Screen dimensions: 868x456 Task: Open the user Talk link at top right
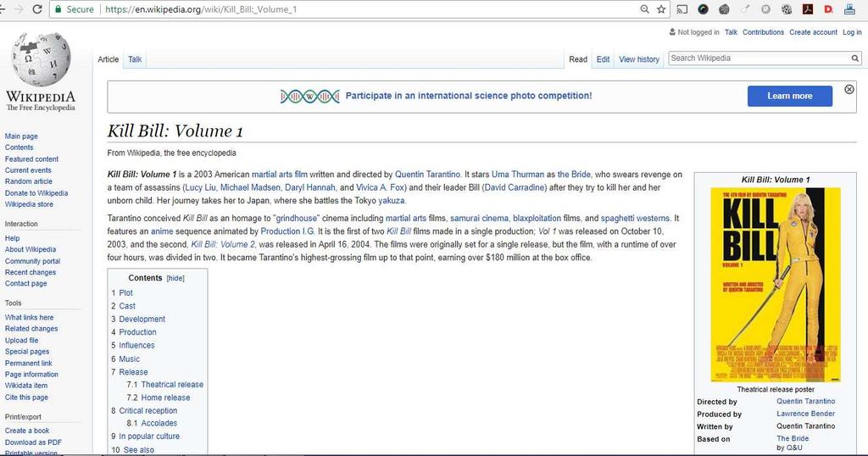tap(731, 32)
